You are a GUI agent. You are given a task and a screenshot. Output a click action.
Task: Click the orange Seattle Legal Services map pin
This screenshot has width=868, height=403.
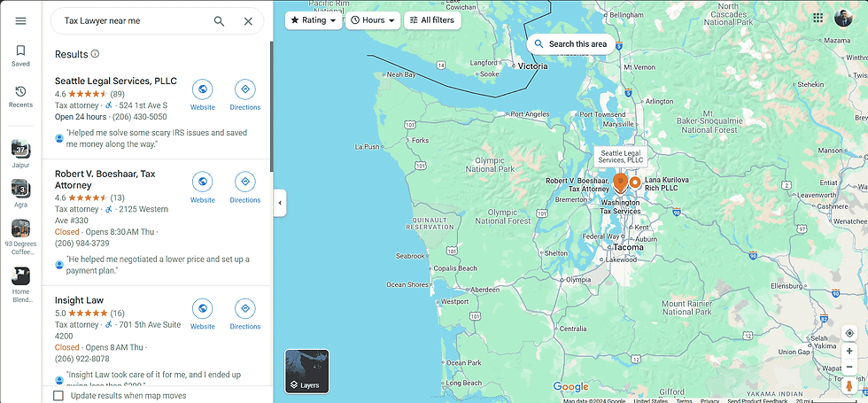pyautogui.click(x=620, y=182)
